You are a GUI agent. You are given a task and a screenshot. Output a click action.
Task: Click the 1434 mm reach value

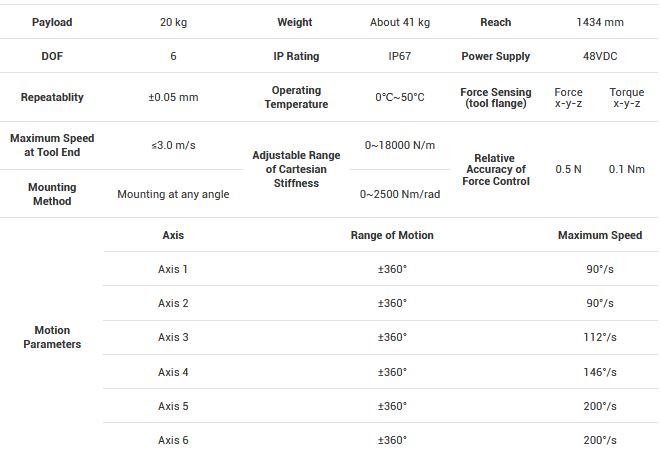(x=598, y=22)
